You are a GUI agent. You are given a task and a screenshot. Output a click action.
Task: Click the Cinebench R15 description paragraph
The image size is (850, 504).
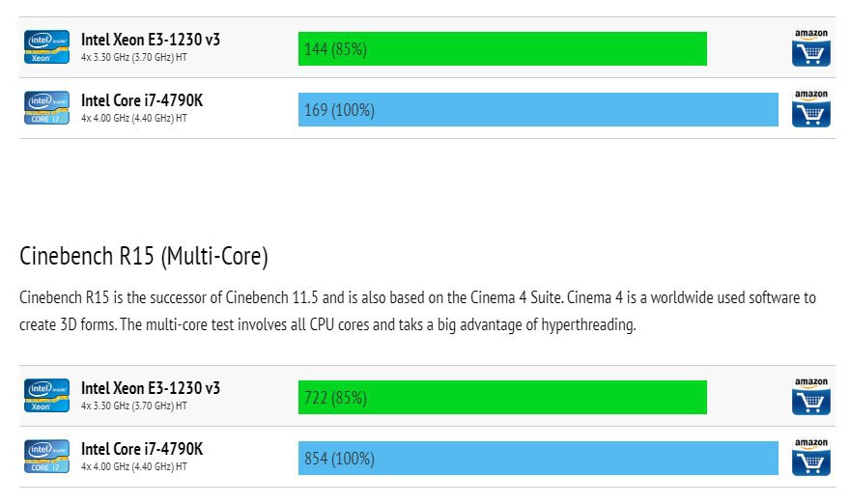417,311
